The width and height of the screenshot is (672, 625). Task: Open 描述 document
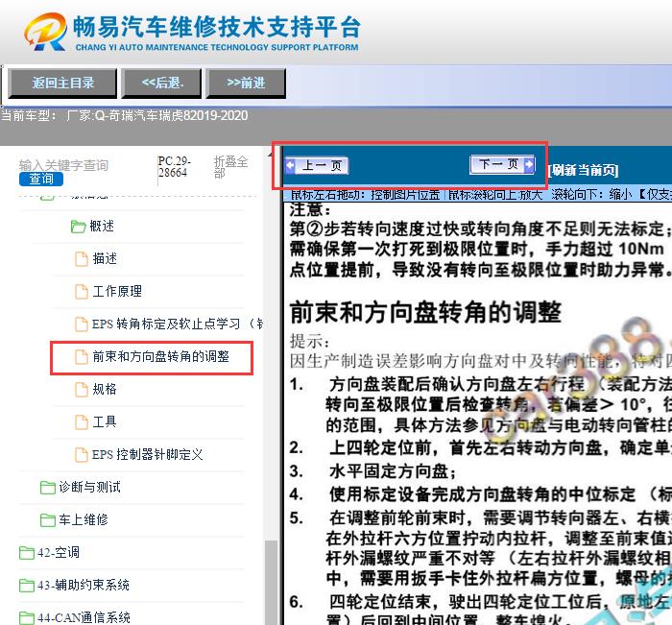coord(105,258)
